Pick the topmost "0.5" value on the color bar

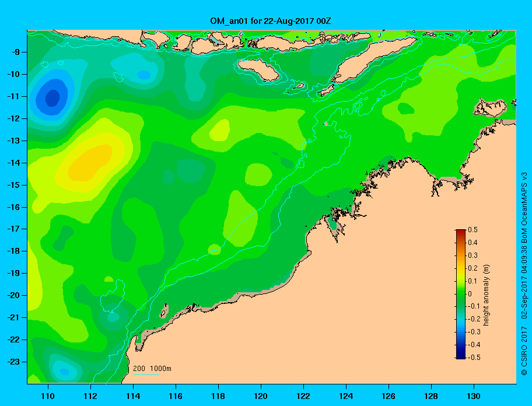[x=473, y=230]
